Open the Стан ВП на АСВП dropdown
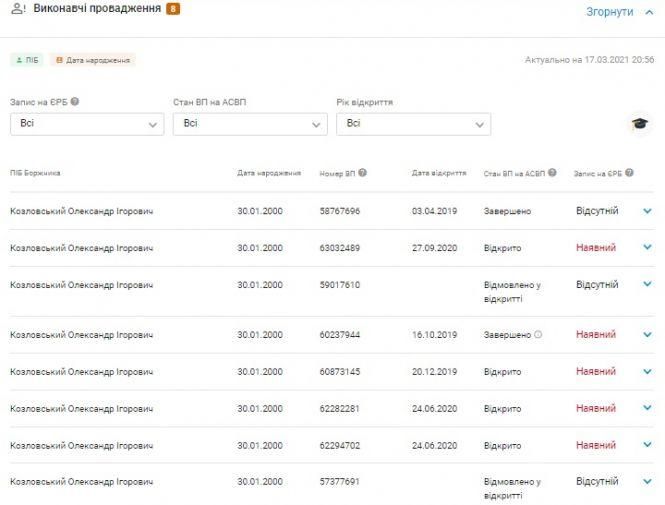This screenshot has width=665, height=505. point(250,124)
